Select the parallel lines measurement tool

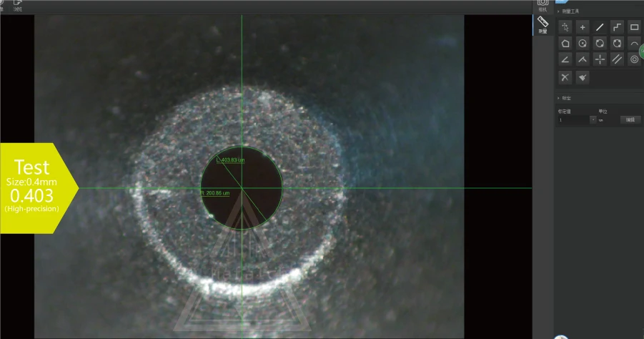click(617, 59)
